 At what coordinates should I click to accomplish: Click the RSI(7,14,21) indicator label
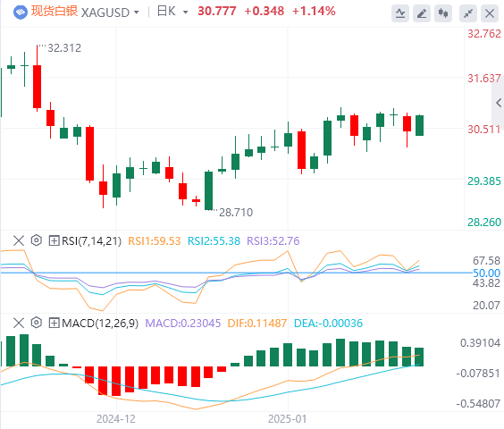click(x=92, y=241)
